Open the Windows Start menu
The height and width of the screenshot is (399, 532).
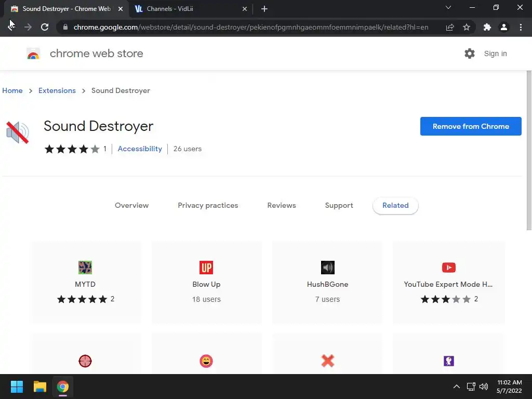(x=17, y=387)
